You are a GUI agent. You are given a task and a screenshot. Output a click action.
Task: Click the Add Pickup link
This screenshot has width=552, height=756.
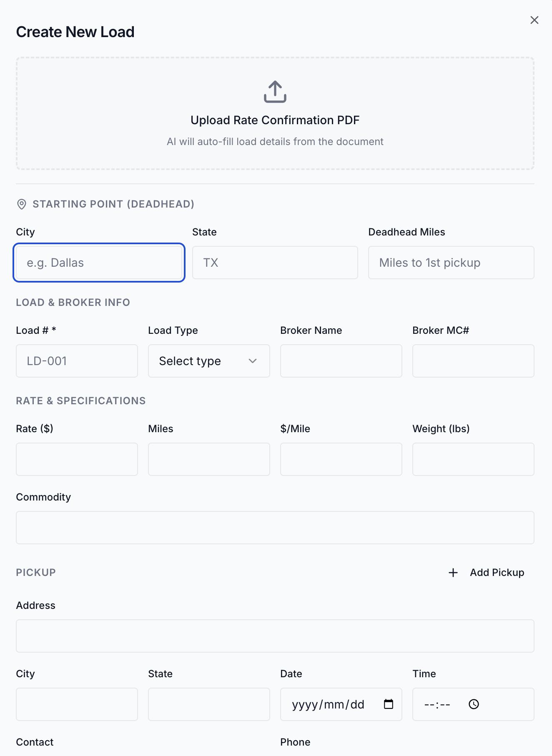tap(497, 573)
